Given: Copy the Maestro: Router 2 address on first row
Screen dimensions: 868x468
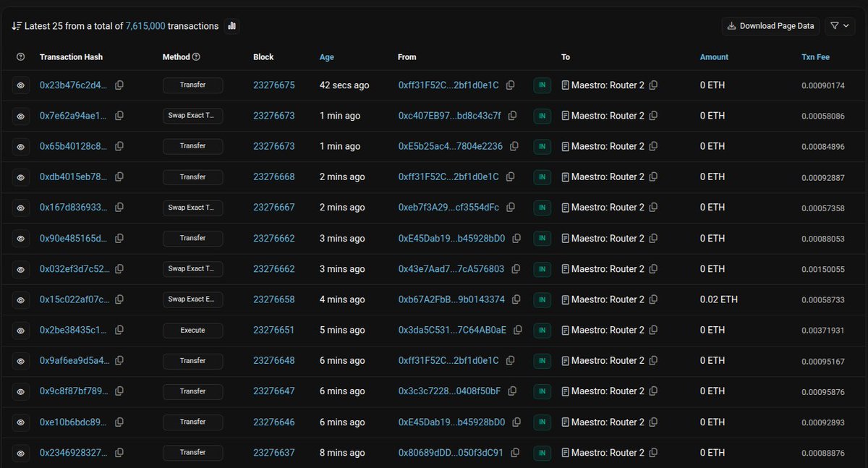Looking at the screenshot, I should (653, 85).
